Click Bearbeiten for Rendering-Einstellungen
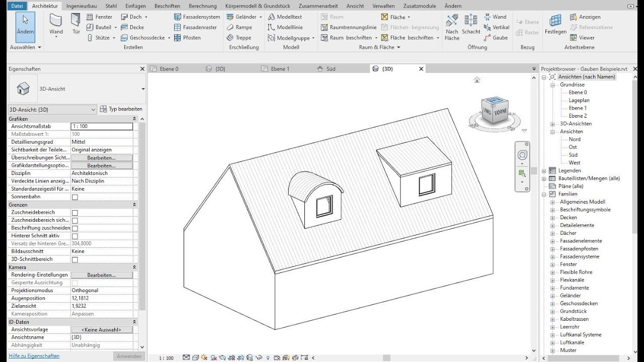 [x=102, y=275]
